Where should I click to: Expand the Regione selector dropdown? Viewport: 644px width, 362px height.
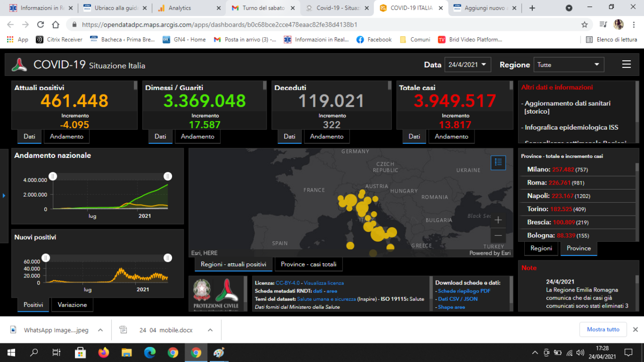pos(569,64)
